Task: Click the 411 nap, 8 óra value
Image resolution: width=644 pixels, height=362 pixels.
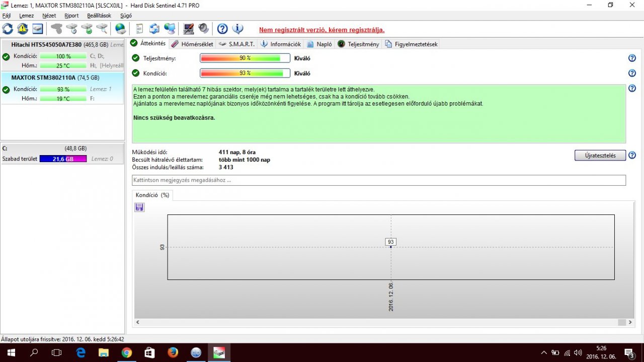Action: (237, 152)
